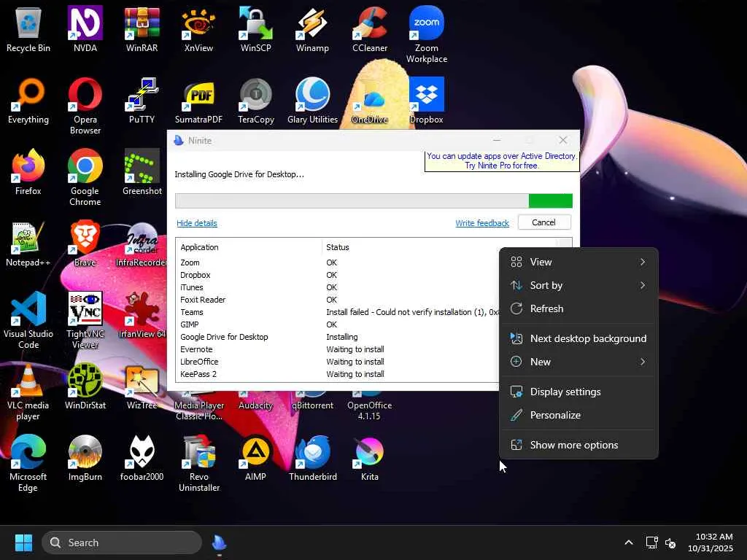Viewport: 747px width, 560px height.
Task: Open Display settings from context menu
Action: click(x=578, y=392)
